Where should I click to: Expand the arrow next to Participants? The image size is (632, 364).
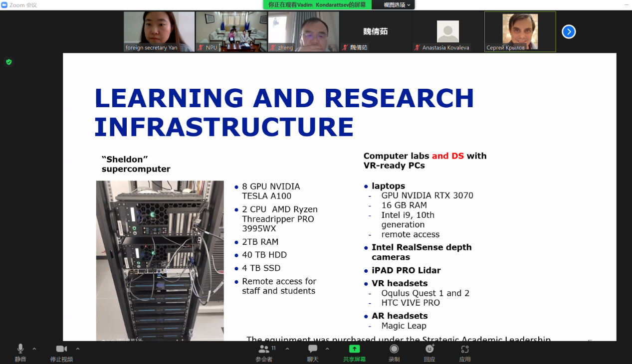tap(287, 349)
